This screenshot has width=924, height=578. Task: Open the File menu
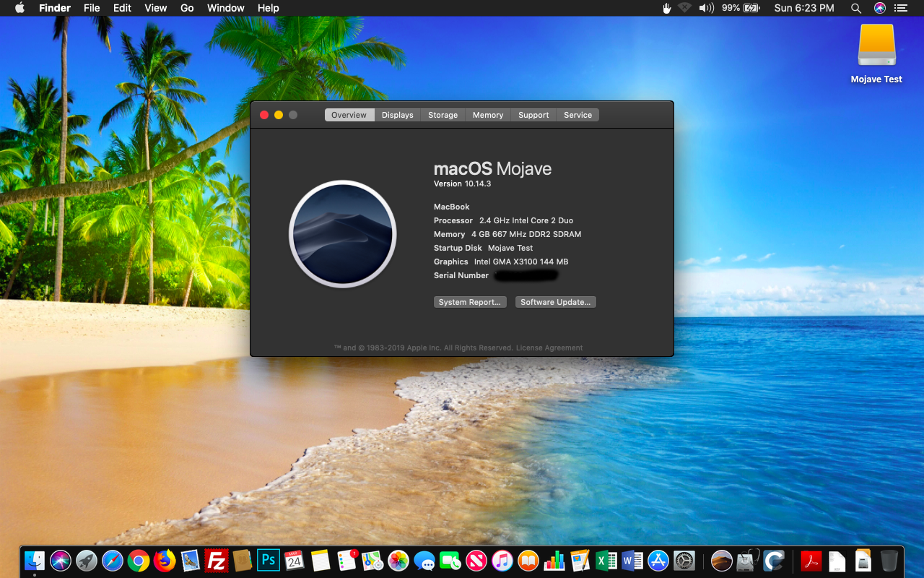[x=92, y=8]
